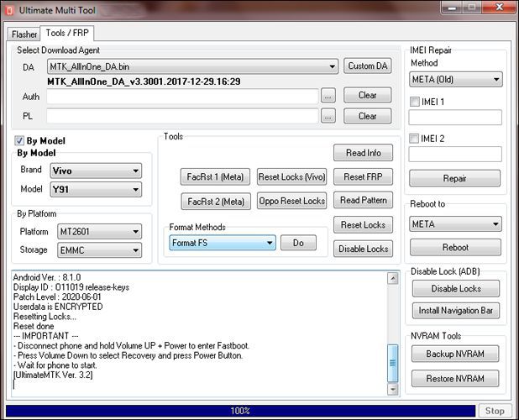
Task: Click the Custom DA button
Action: [x=367, y=66]
